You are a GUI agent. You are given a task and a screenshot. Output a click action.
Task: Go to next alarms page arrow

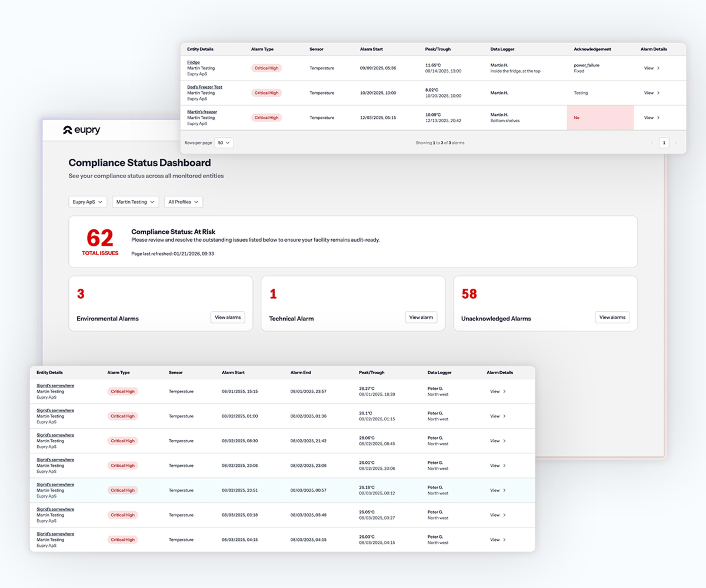676,143
